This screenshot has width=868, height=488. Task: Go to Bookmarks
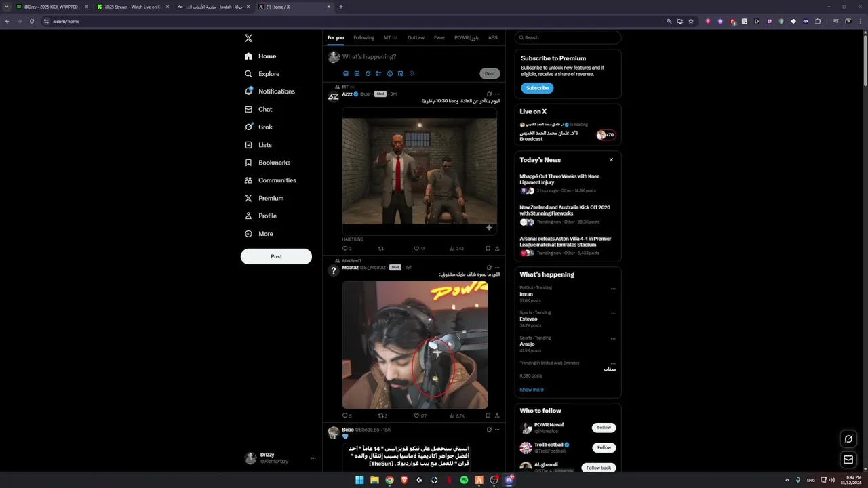pos(267,163)
